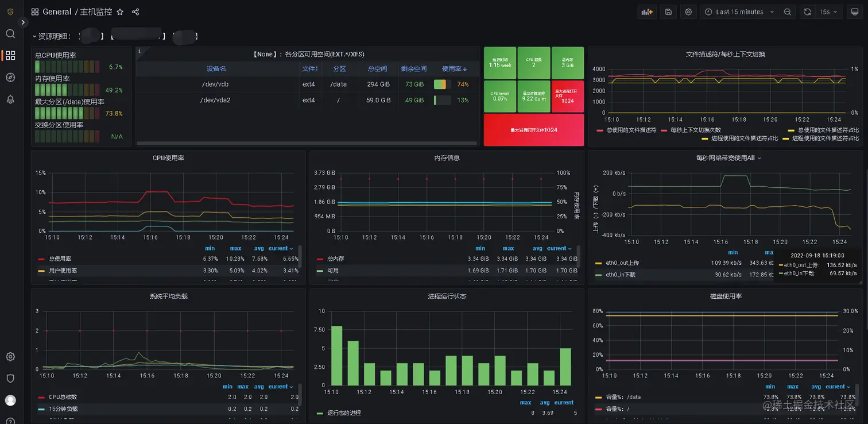This screenshot has width=868, height=424.
Task: Open Grafana home logo
Action: pos(10,11)
